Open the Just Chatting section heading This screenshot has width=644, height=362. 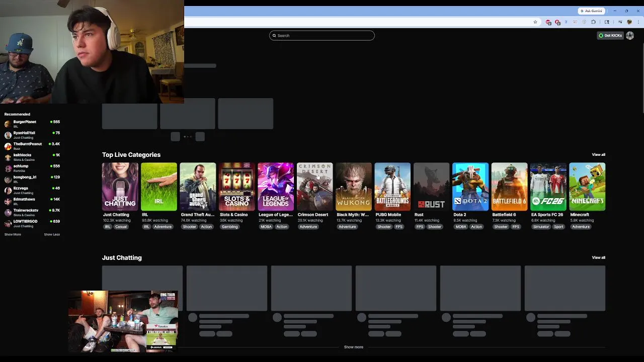(x=122, y=257)
